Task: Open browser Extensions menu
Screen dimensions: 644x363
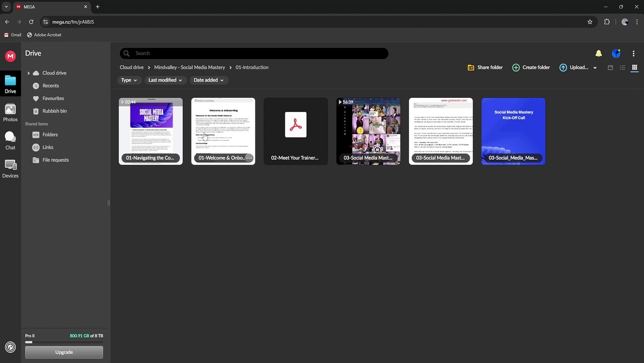Action: click(607, 22)
